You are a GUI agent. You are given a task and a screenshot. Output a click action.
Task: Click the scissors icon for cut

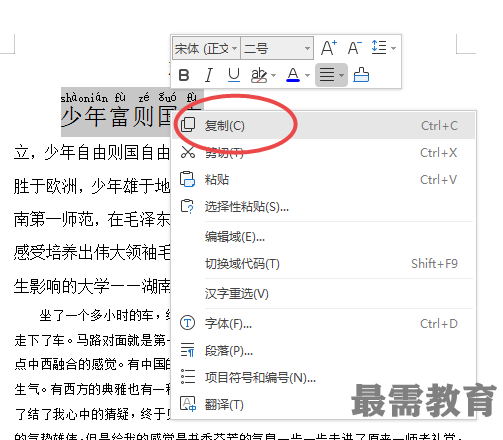[188, 152]
